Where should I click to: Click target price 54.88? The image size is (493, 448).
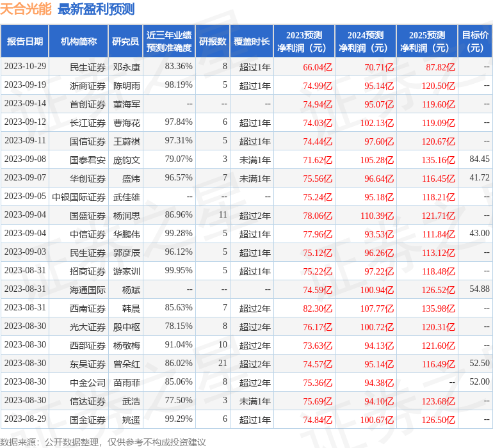pyautogui.click(x=480, y=289)
